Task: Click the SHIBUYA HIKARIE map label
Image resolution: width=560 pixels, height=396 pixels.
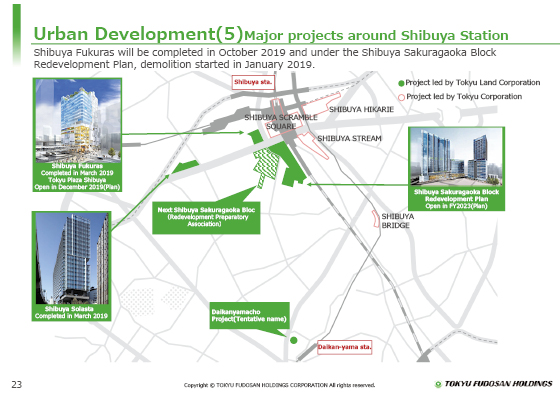Action: [x=361, y=110]
